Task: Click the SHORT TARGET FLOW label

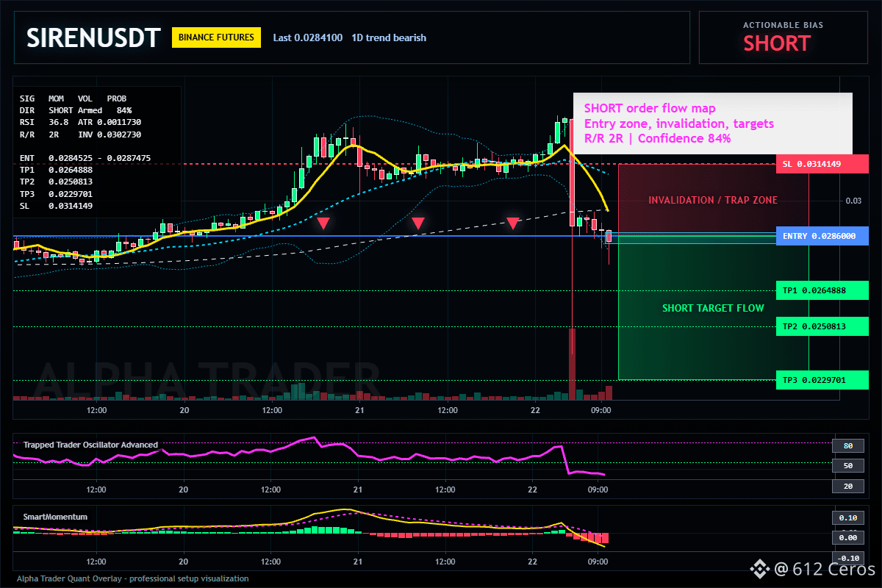Action: point(713,308)
